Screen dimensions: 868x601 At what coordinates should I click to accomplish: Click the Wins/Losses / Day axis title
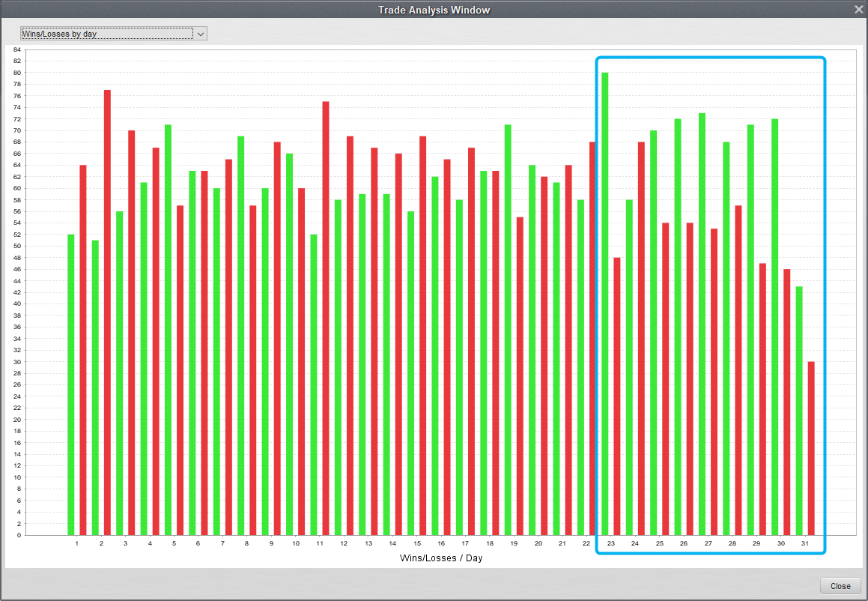(x=437, y=558)
